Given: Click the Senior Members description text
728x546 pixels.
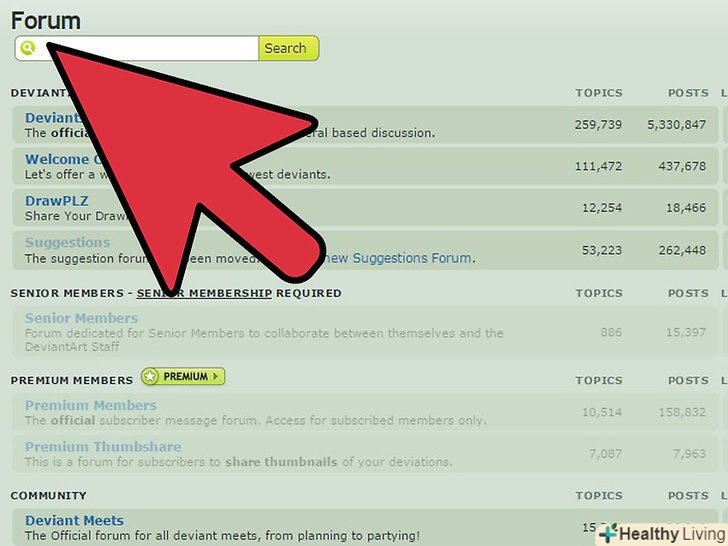Looking at the screenshot, I should pyautogui.click(x=264, y=339).
